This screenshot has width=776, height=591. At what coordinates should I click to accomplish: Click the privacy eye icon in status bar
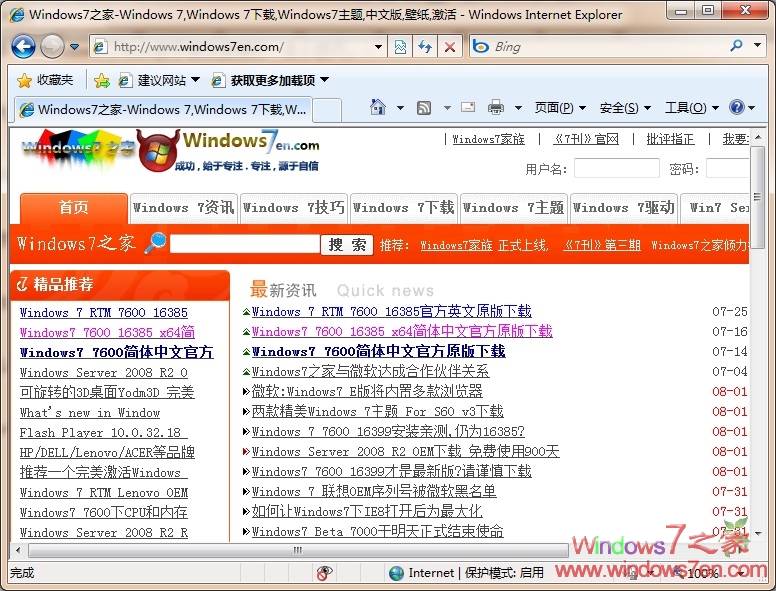point(325,573)
